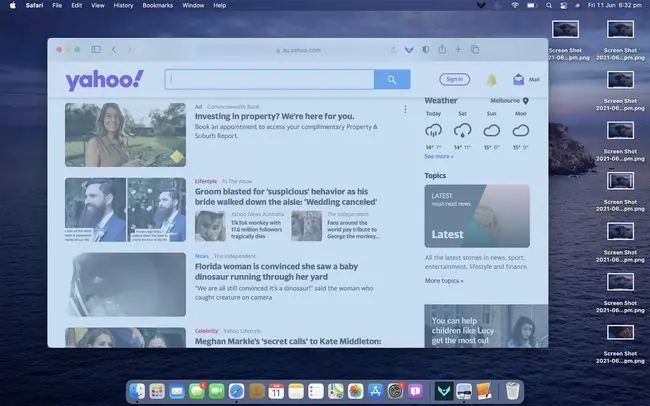The width and height of the screenshot is (650, 406).
Task: Open the File menu
Action: 57,5
